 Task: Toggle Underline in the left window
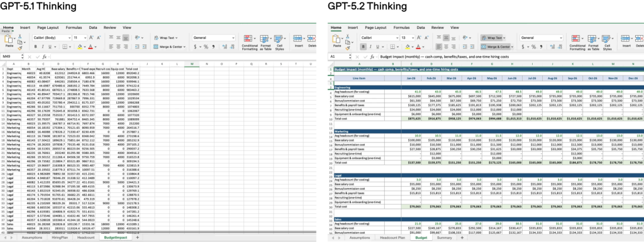(50, 47)
